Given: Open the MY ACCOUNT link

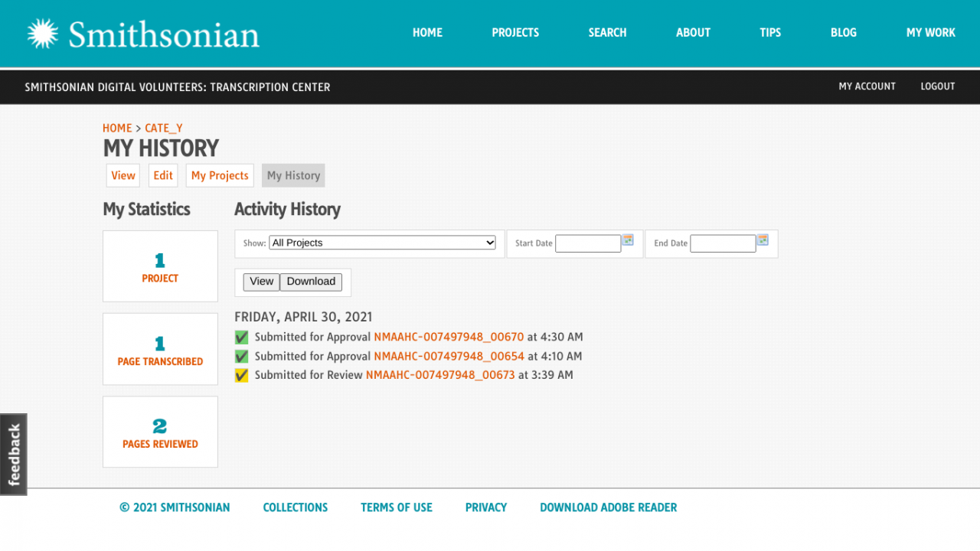Looking at the screenshot, I should pyautogui.click(x=867, y=86).
